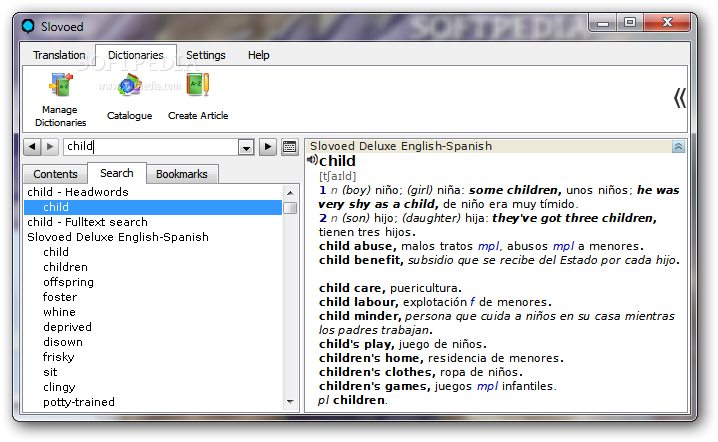The width and height of the screenshot is (718, 442).
Task: Click the Slovoed app icon in the title bar
Action: (28, 26)
